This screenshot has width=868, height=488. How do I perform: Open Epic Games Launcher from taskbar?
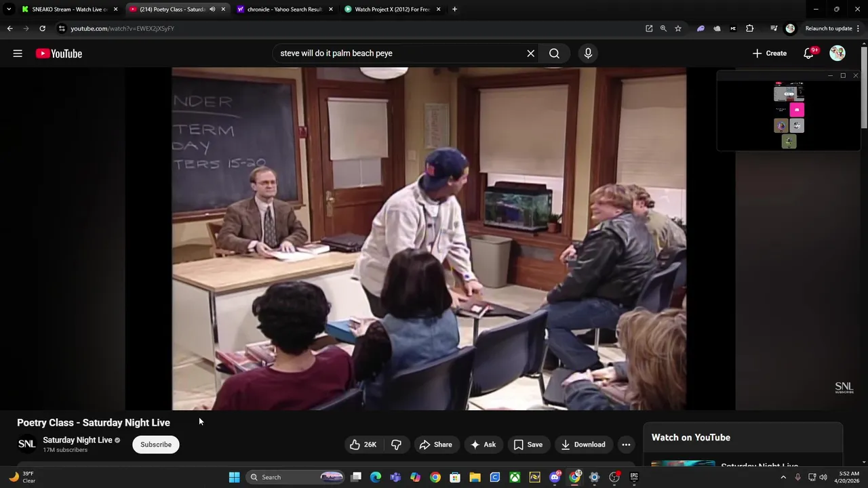[634, 477]
